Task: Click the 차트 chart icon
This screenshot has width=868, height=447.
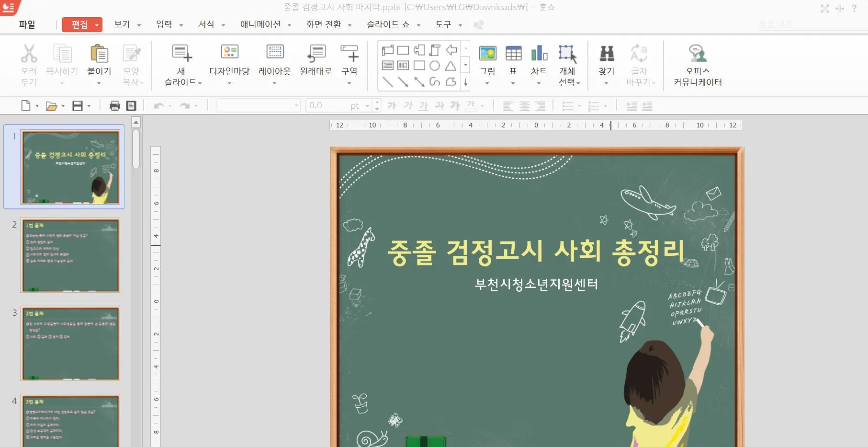Action: coord(539,54)
